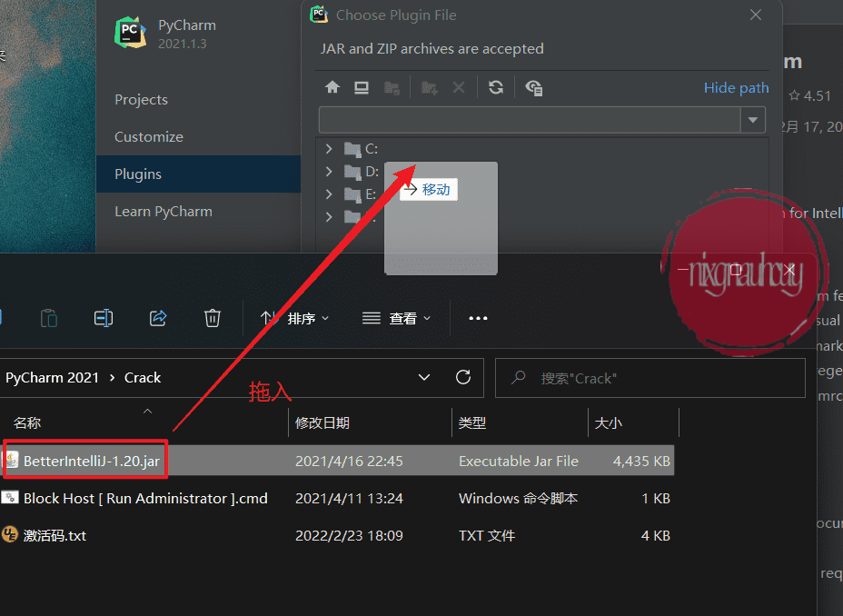Click Crack in the address breadcrumb
This screenshot has height=616, width=843.
(x=143, y=378)
